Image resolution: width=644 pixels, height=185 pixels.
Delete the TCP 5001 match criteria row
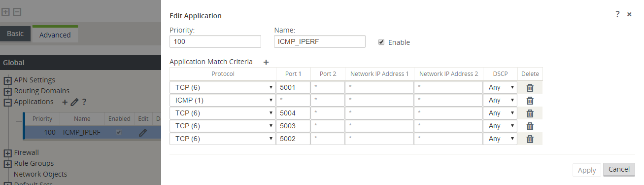[x=530, y=88]
